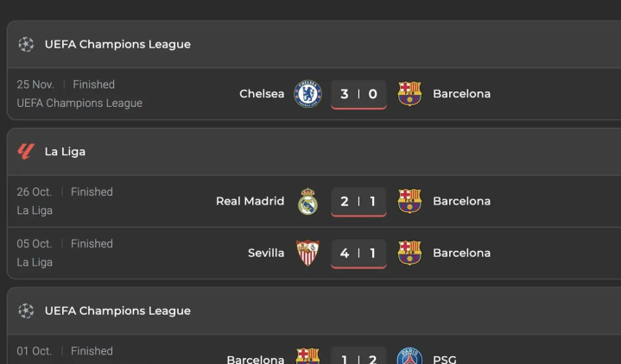Click Barcelona crest in Real Madrid match
Image resolution: width=621 pixels, height=364 pixels.
click(x=409, y=202)
